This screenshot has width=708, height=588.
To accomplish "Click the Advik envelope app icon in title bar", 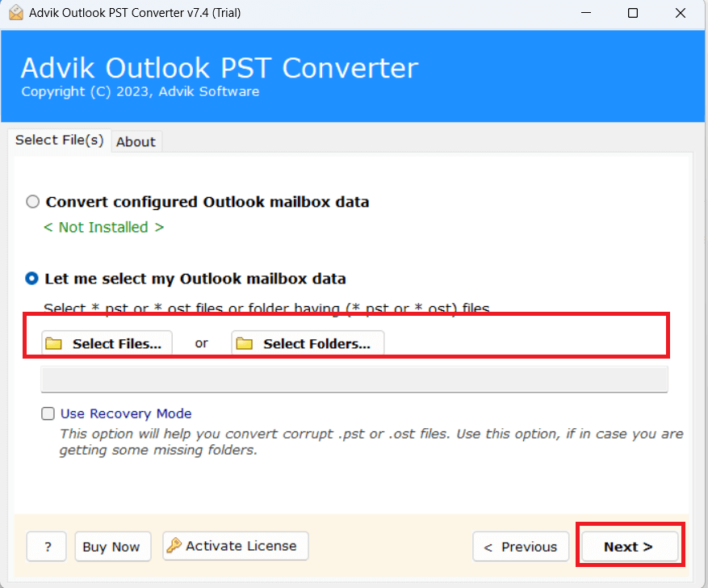I will (16, 13).
